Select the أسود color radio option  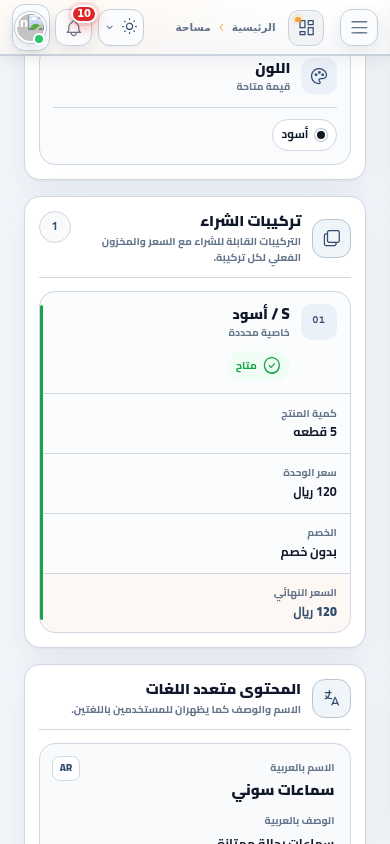(304, 135)
